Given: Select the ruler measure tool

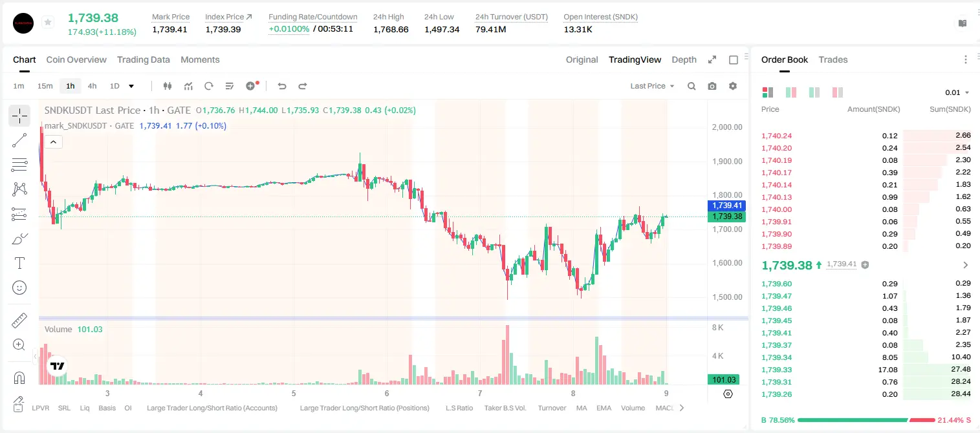Looking at the screenshot, I should coord(19,321).
